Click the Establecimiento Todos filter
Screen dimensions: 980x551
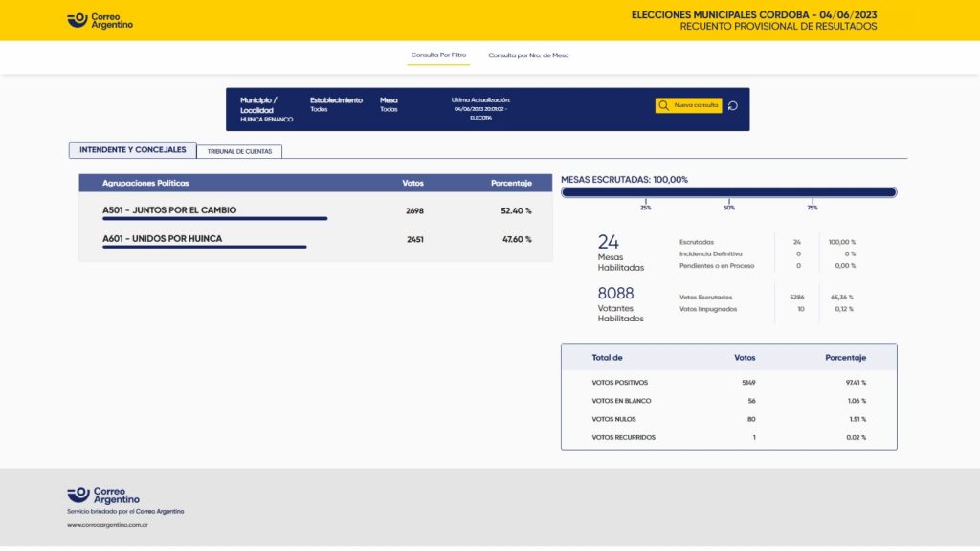[336, 104]
